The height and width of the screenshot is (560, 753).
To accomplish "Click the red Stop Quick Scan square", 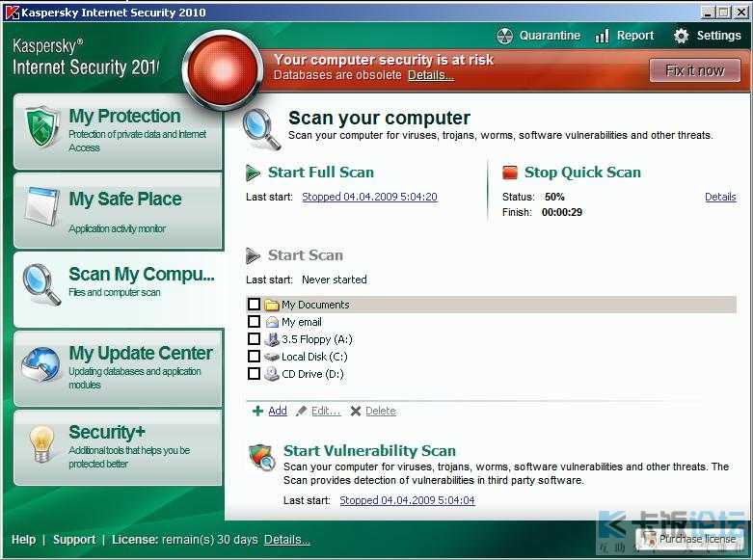I will click(x=509, y=173).
